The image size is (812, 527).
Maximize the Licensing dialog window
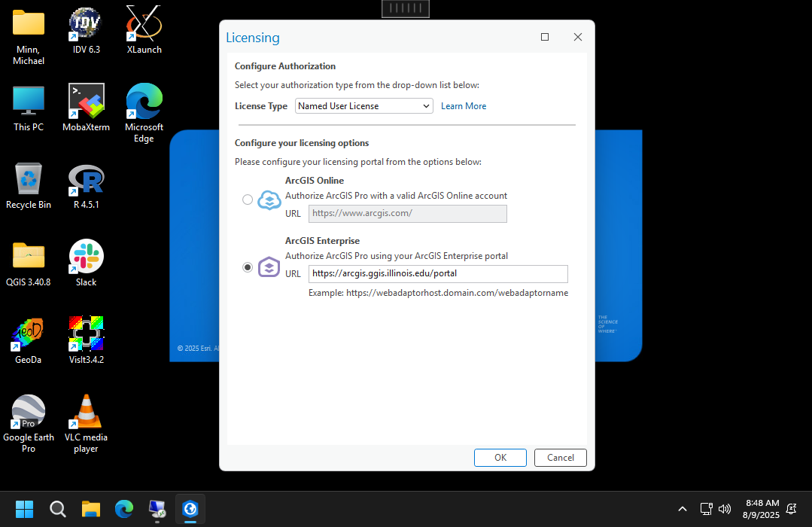click(545, 37)
